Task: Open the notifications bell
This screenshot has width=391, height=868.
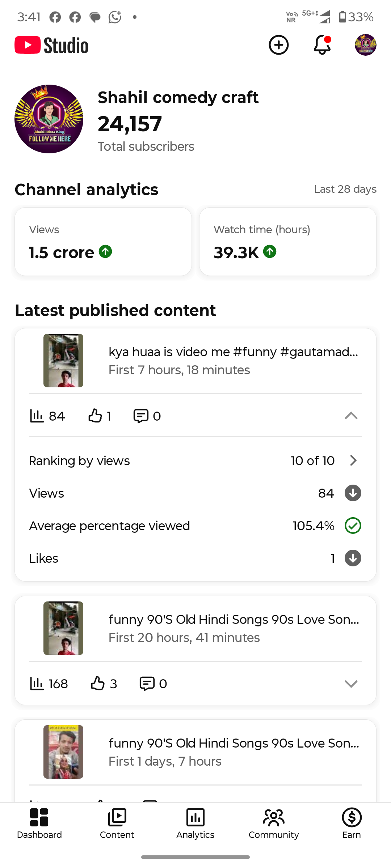Action: tap(322, 45)
